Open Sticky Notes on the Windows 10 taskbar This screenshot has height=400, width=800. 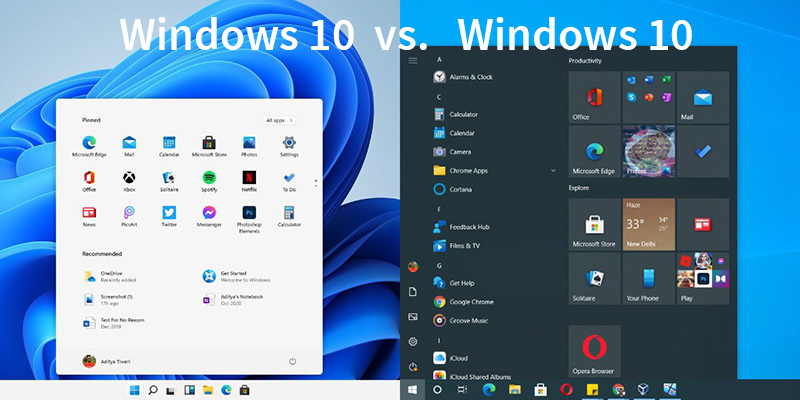pyautogui.click(x=592, y=390)
